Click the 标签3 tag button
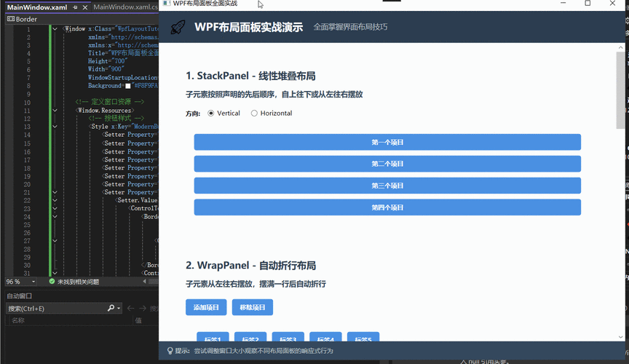The height and width of the screenshot is (364, 629). point(288,337)
